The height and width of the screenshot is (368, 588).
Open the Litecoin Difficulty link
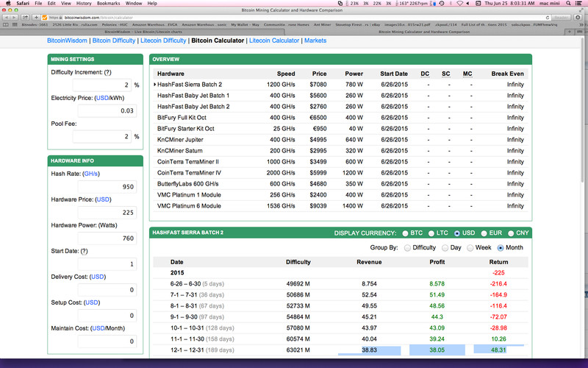pyautogui.click(x=163, y=40)
